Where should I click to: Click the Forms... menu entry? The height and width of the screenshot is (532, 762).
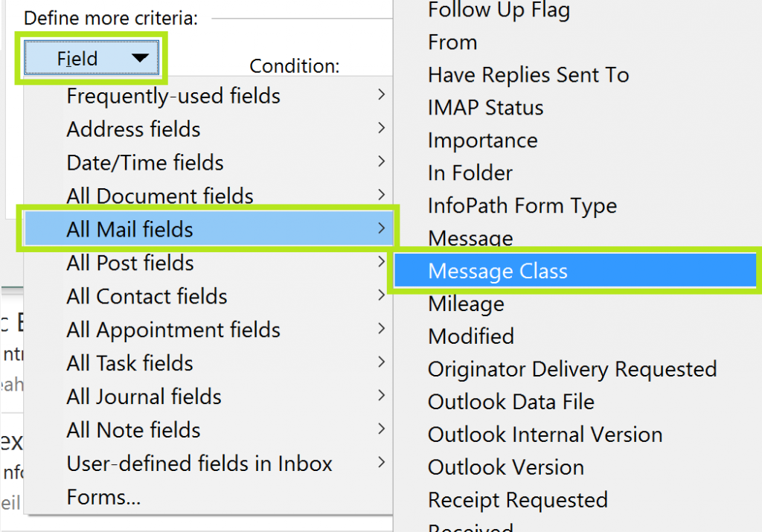(x=103, y=496)
